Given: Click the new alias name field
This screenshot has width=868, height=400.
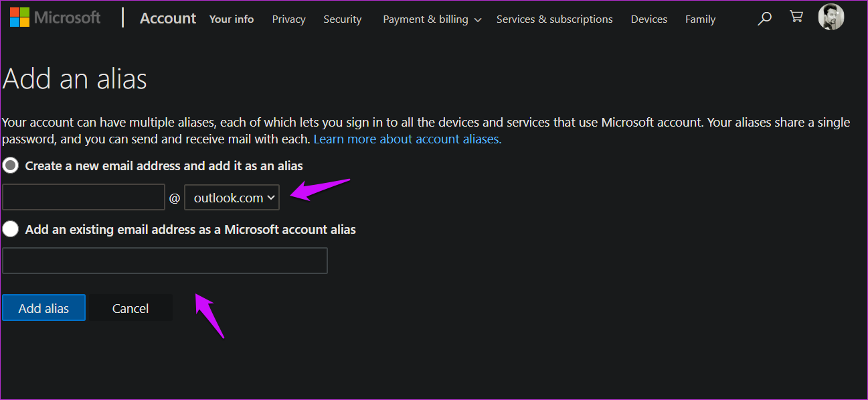Looking at the screenshot, I should coord(83,197).
